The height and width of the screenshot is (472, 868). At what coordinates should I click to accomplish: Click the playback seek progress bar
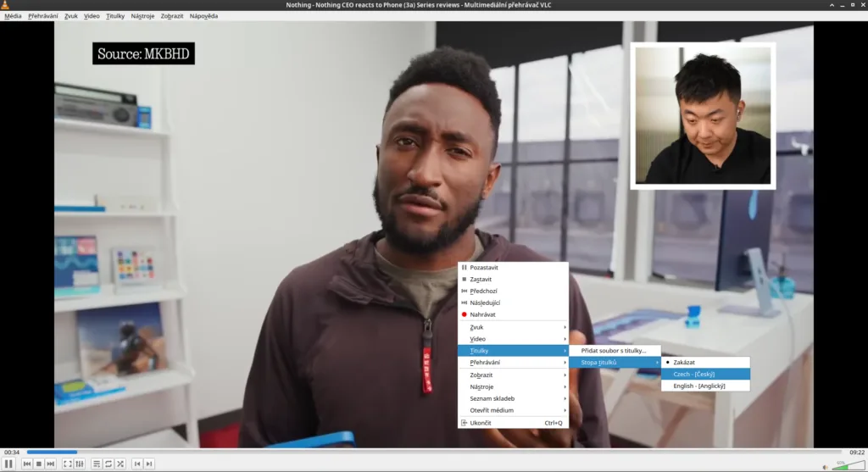(424, 453)
